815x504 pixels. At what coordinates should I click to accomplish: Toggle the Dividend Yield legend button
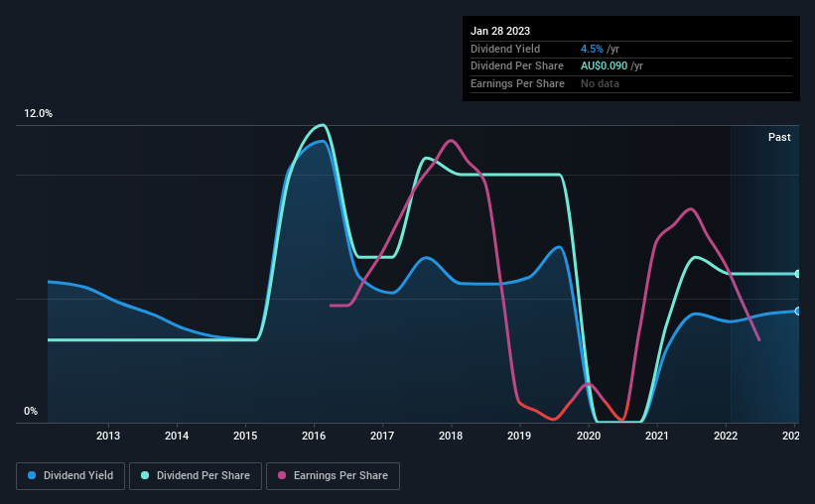(x=70, y=476)
